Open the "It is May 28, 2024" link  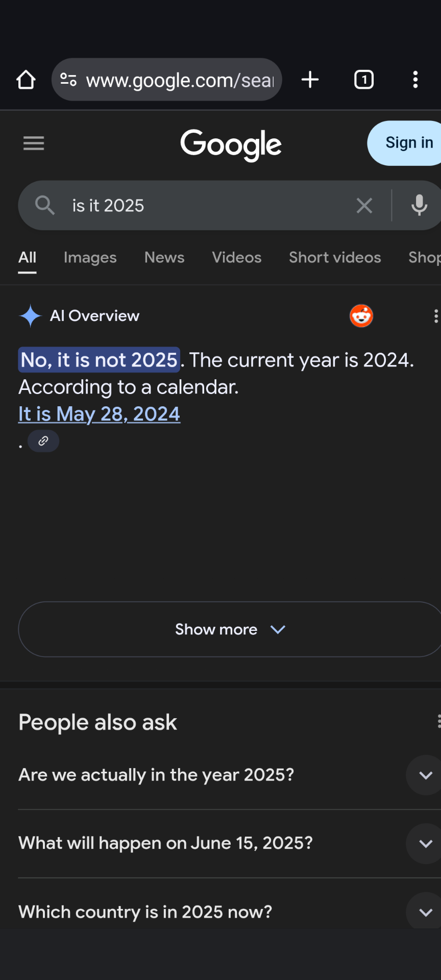pos(99,414)
